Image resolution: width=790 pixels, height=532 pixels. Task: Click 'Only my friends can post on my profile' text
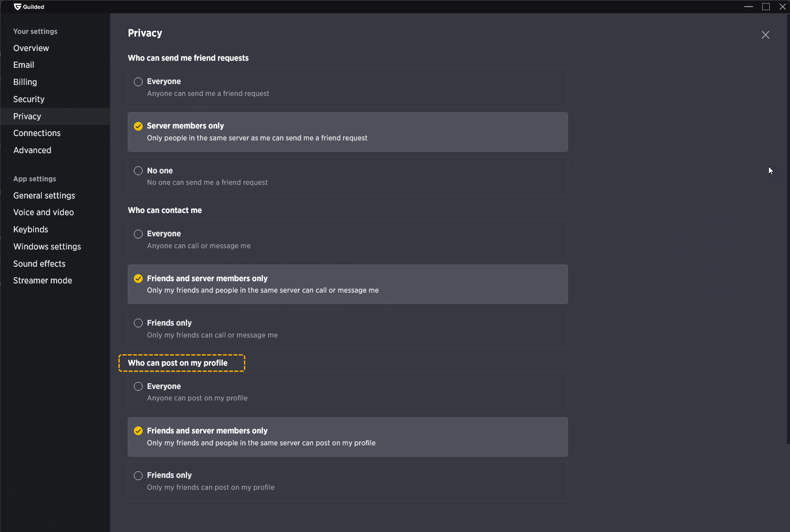pos(210,487)
